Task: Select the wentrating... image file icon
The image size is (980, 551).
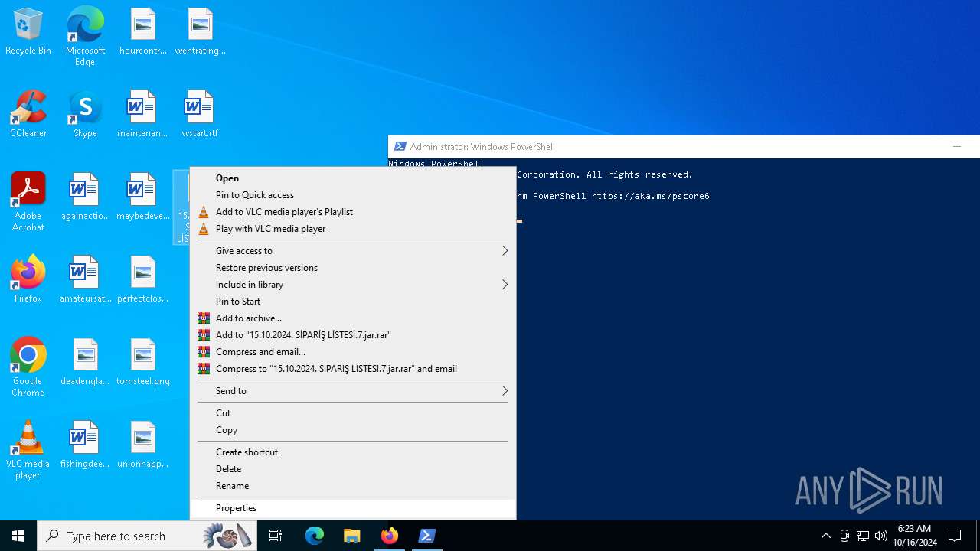Action: [x=200, y=31]
